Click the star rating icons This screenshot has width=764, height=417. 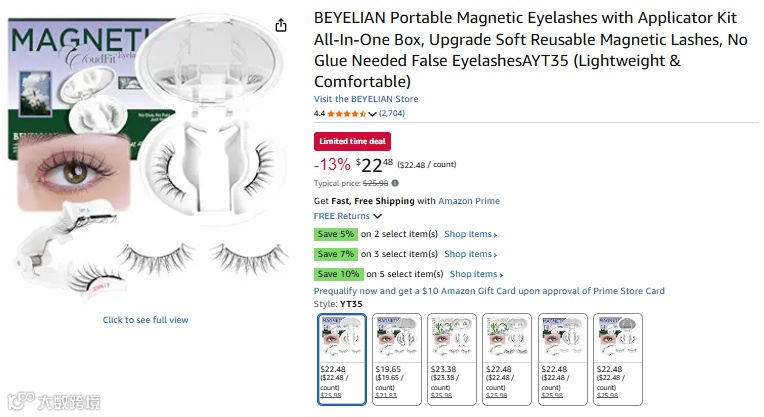(346, 114)
